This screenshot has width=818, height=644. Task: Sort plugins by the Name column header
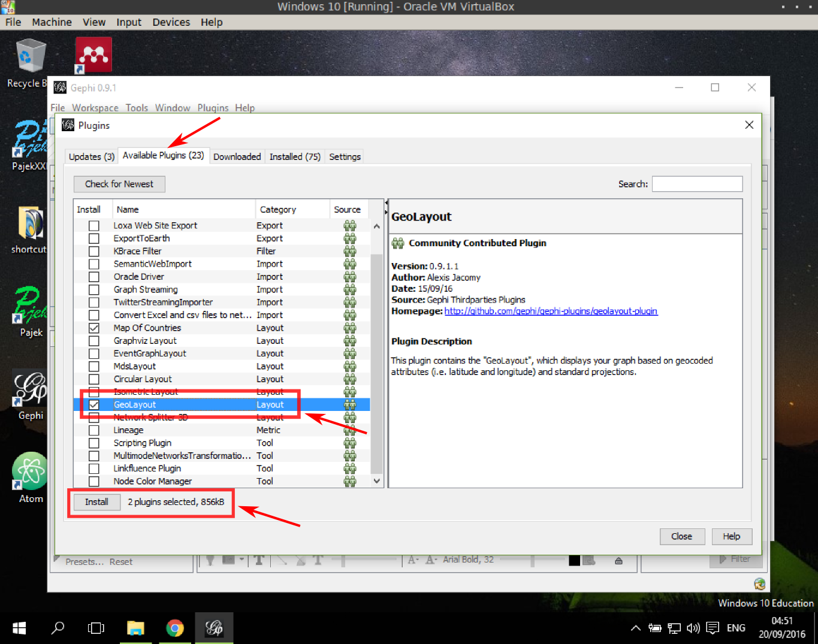click(x=183, y=210)
